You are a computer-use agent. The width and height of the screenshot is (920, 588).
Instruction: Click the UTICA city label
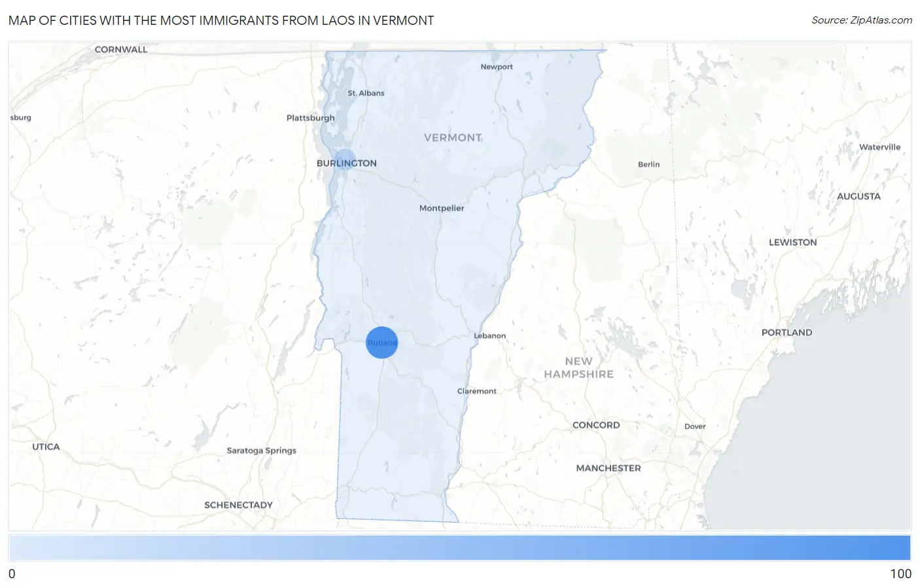click(46, 447)
